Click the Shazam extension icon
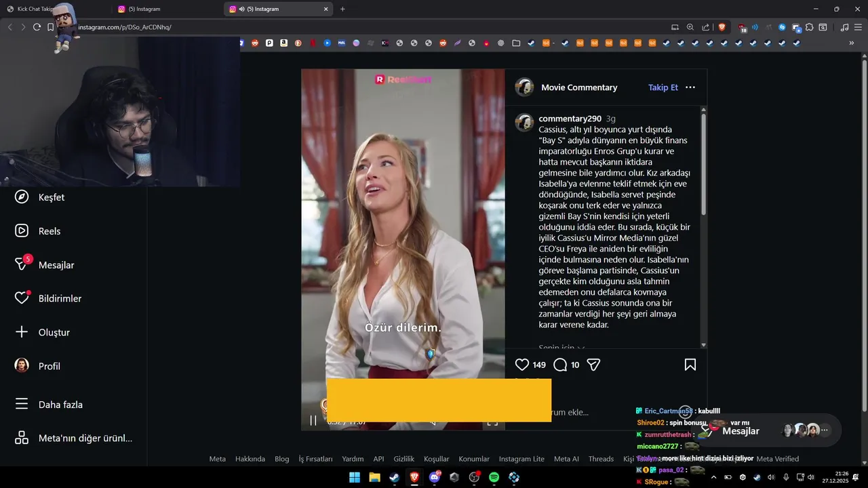 (782, 27)
